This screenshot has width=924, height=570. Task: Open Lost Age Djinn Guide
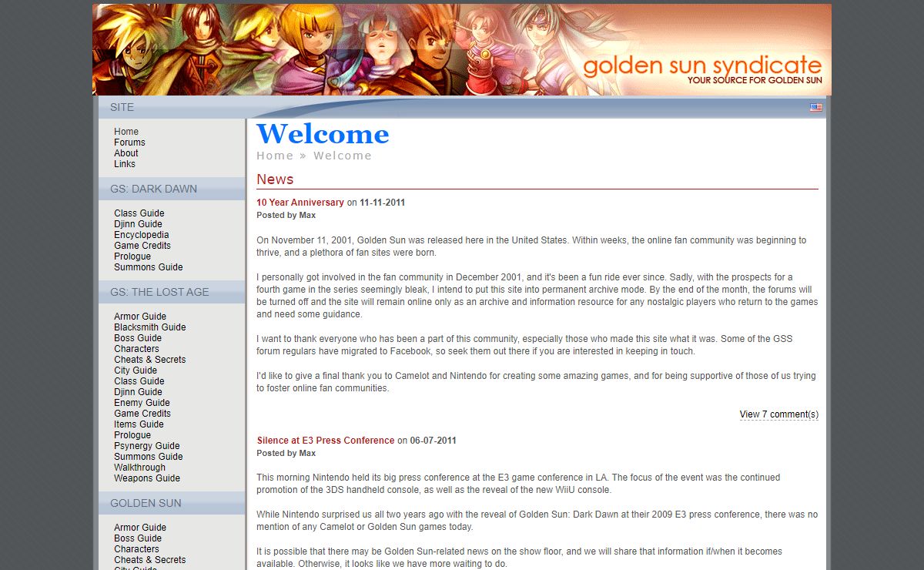(139, 392)
